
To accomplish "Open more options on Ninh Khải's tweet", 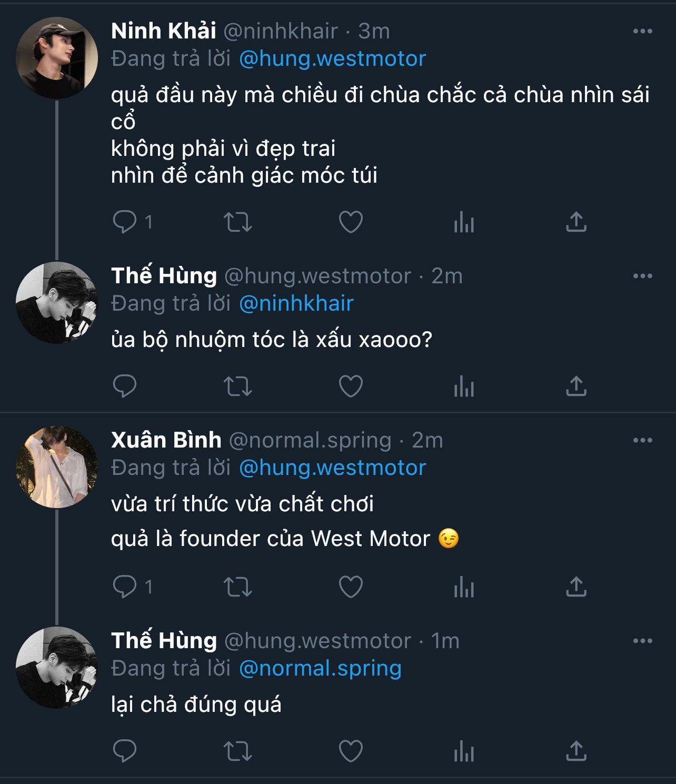I will click(x=642, y=32).
